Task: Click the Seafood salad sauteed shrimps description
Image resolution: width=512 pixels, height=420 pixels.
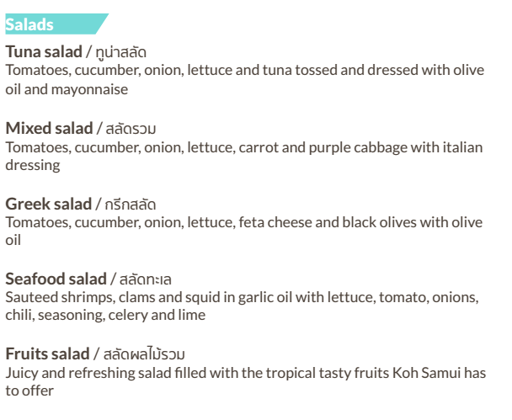Action: click(x=242, y=306)
